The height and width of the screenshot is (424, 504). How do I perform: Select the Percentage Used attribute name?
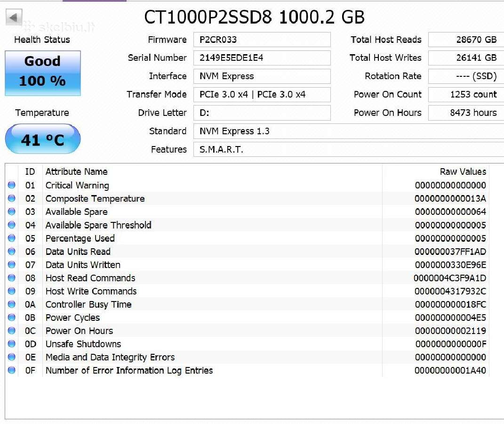click(80, 238)
